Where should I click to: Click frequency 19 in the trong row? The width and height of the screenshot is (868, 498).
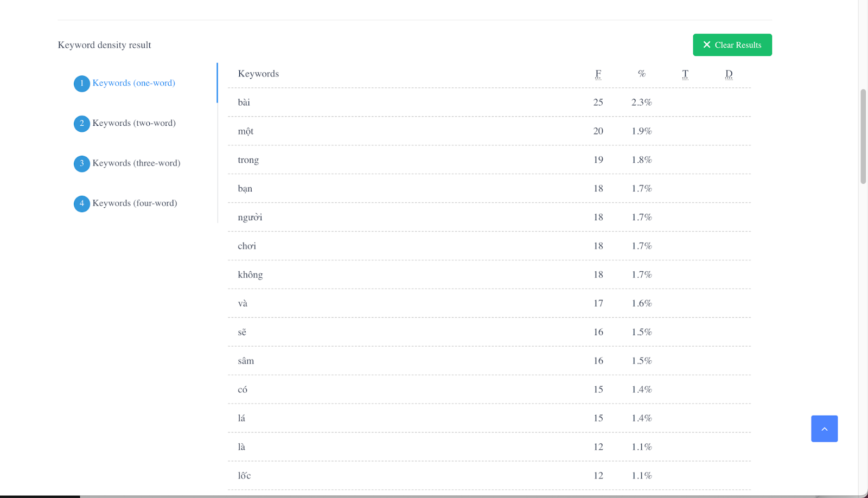598,159
